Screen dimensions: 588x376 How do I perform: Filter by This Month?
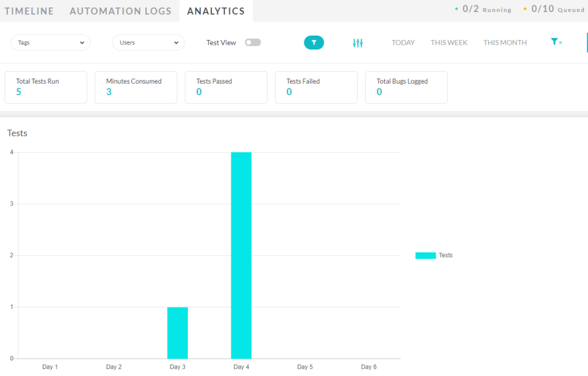click(x=505, y=42)
